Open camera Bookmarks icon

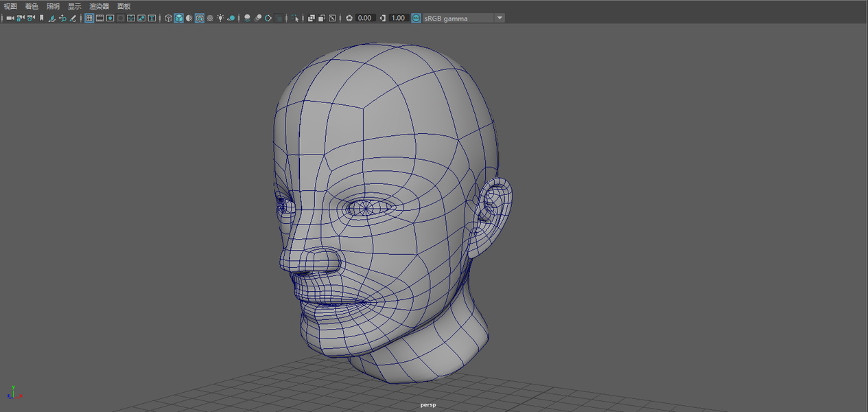pyautogui.click(x=42, y=18)
